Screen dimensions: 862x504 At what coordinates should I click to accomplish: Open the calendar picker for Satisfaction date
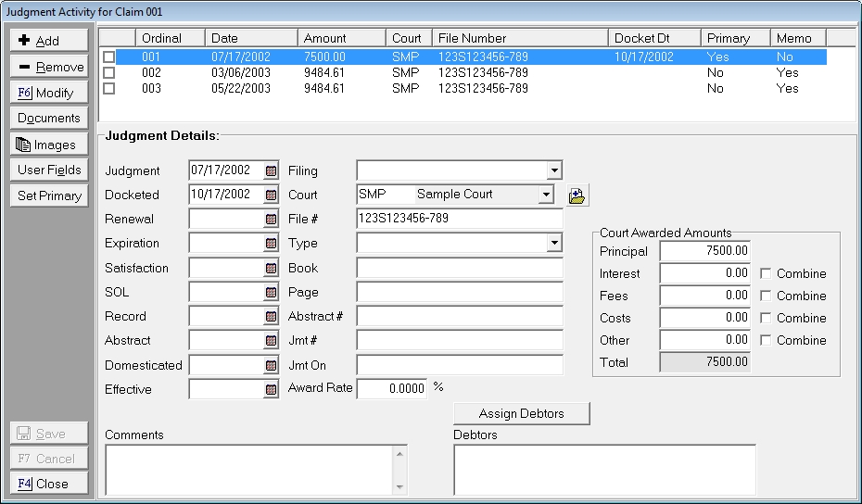pos(271,269)
